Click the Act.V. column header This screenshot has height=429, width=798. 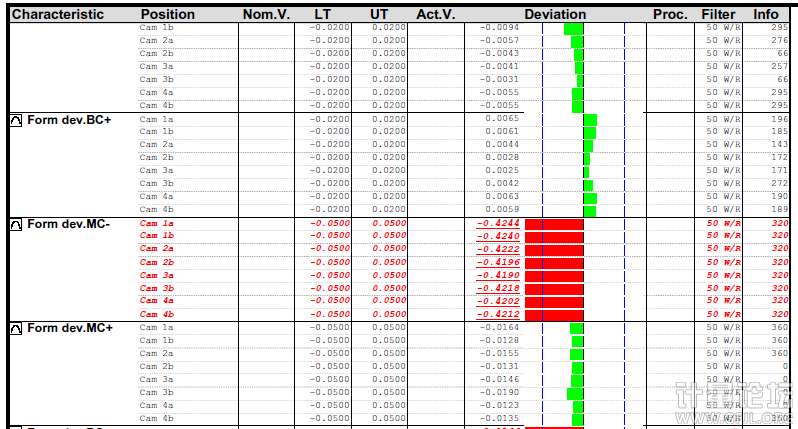pyautogui.click(x=435, y=15)
